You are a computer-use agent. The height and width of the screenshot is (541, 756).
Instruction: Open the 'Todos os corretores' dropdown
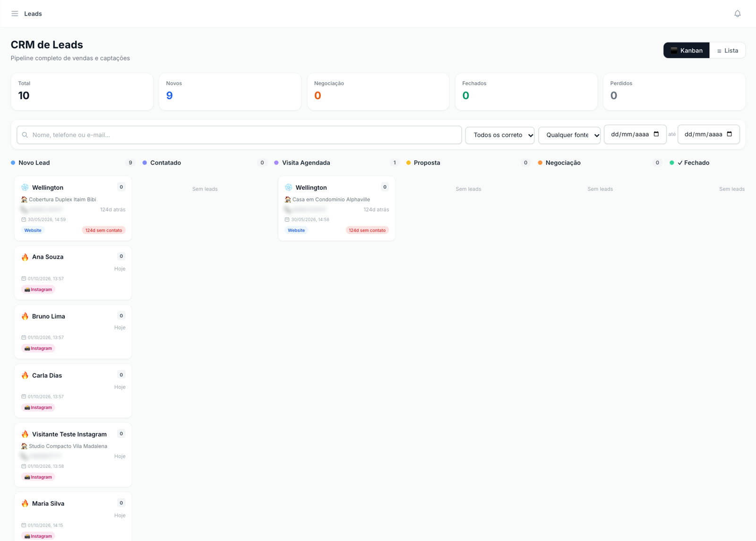500,135
